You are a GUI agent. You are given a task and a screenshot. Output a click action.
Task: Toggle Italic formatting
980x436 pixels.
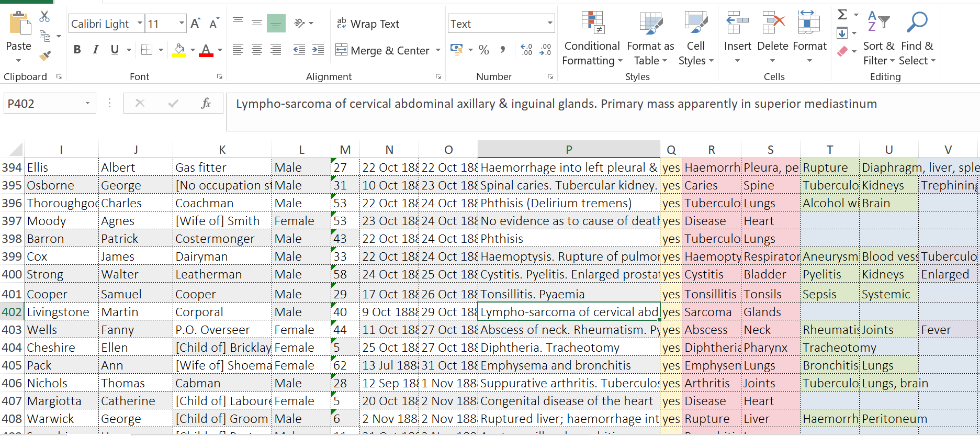click(x=96, y=50)
